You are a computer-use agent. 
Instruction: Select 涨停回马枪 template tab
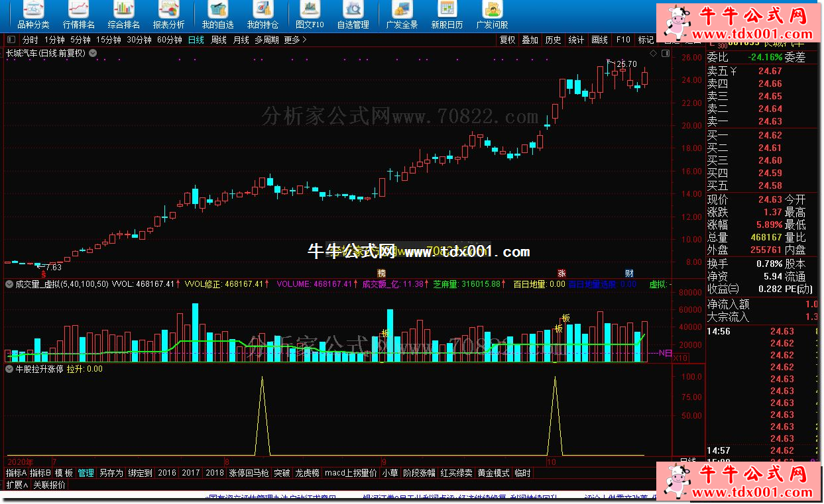click(x=249, y=473)
